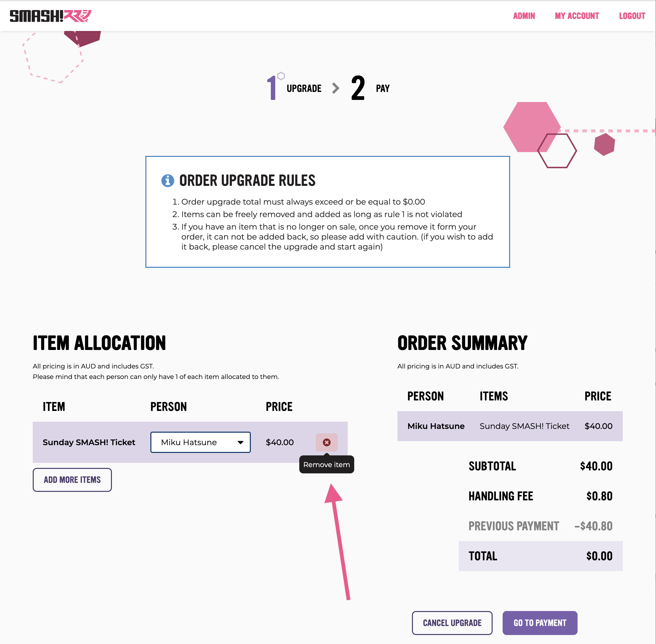Click the Add More Items button
This screenshot has width=656, height=644.
[72, 480]
